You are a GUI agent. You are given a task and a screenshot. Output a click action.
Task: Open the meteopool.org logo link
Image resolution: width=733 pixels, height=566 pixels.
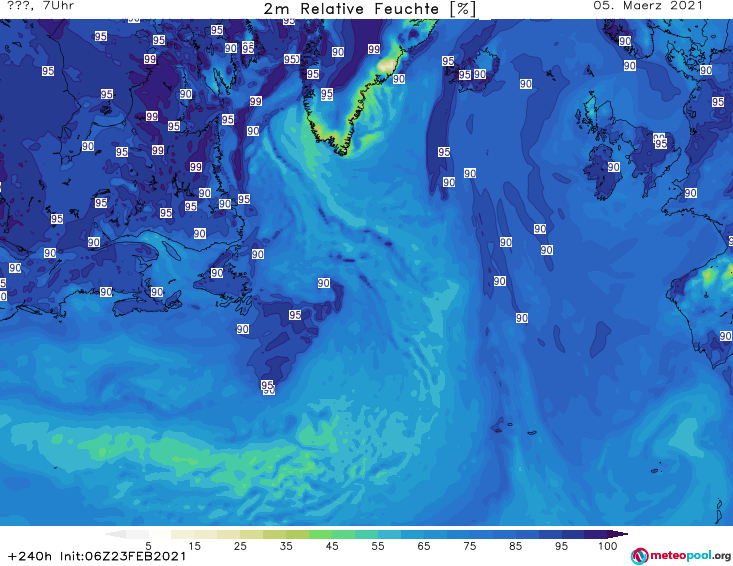681,556
